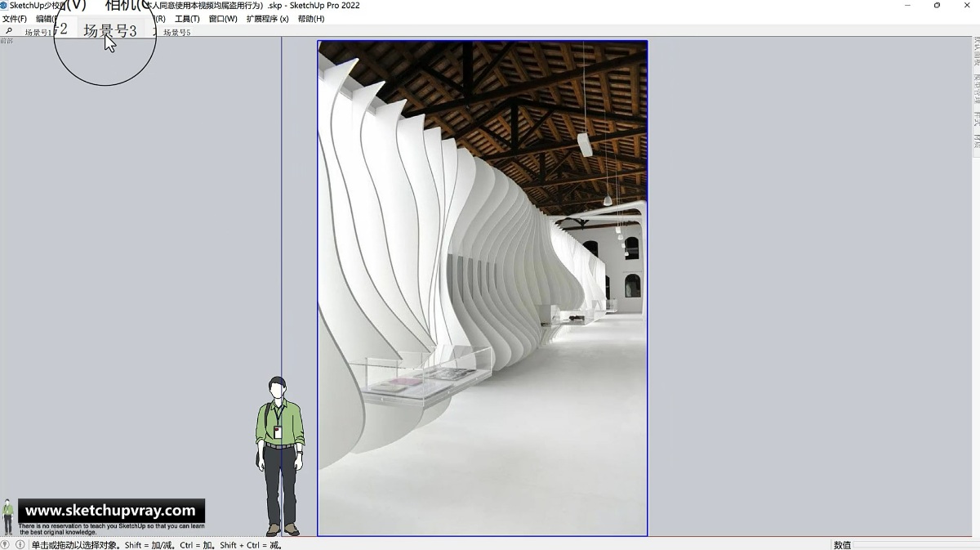Click the search magnifier icon
The width and height of the screenshot is (980, 550).
click(x=9, y=31)
